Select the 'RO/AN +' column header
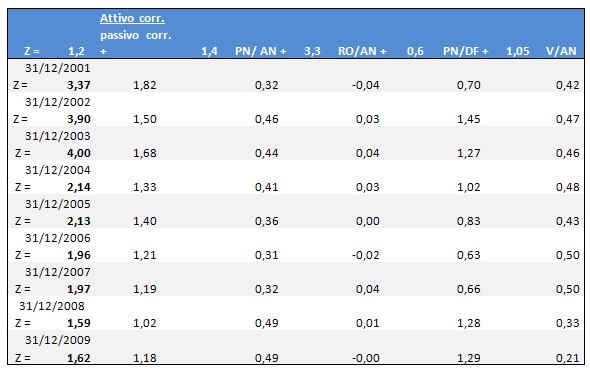The width and height of the screenshot is (590, 371). click(x=362, y=51)
